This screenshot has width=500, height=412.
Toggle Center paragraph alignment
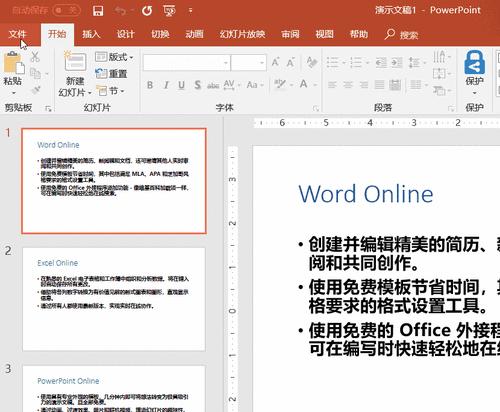tap(348, 85)
